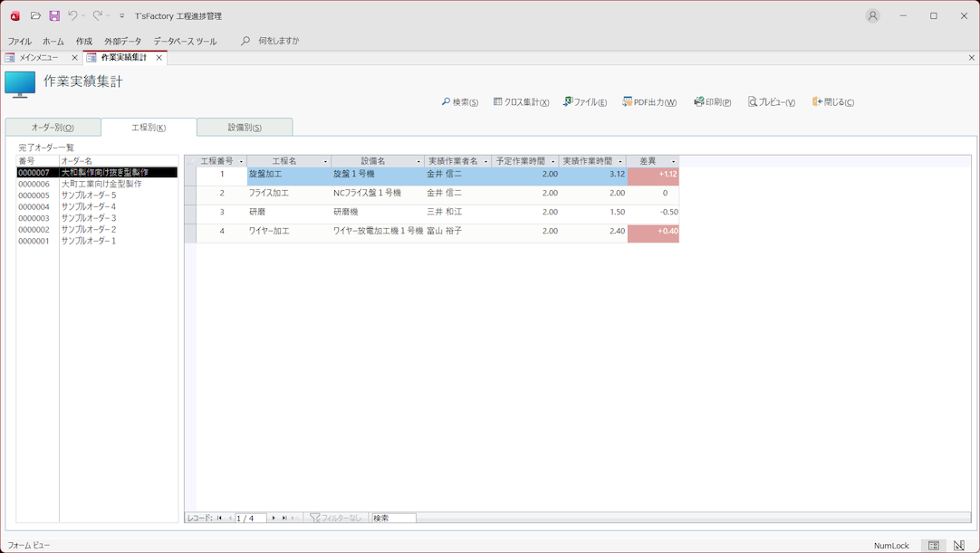Switch to the 設備別 tab
Screen dimensions: 980x553
coord(245,128)
